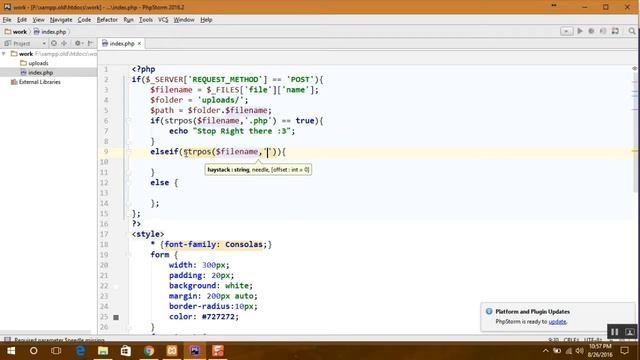
Task: Open the File menu
Action: (7, 20)
